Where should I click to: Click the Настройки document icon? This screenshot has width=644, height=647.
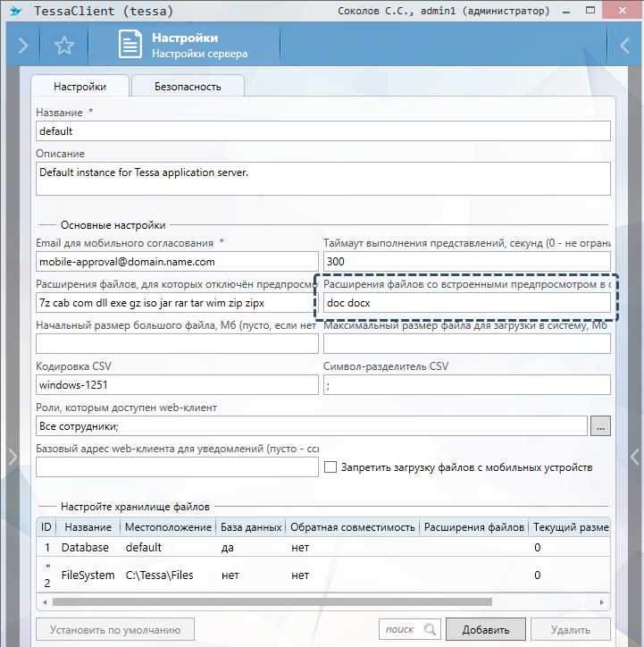130,46
